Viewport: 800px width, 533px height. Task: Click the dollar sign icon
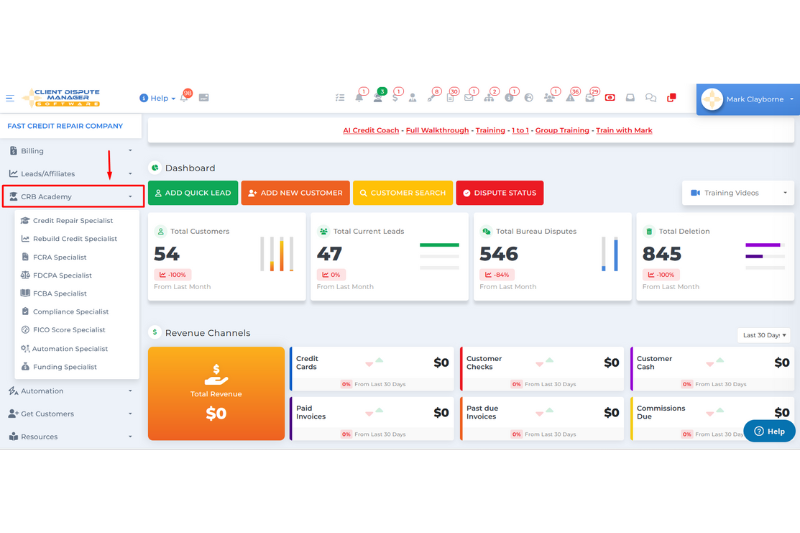[x=395, y=97]
